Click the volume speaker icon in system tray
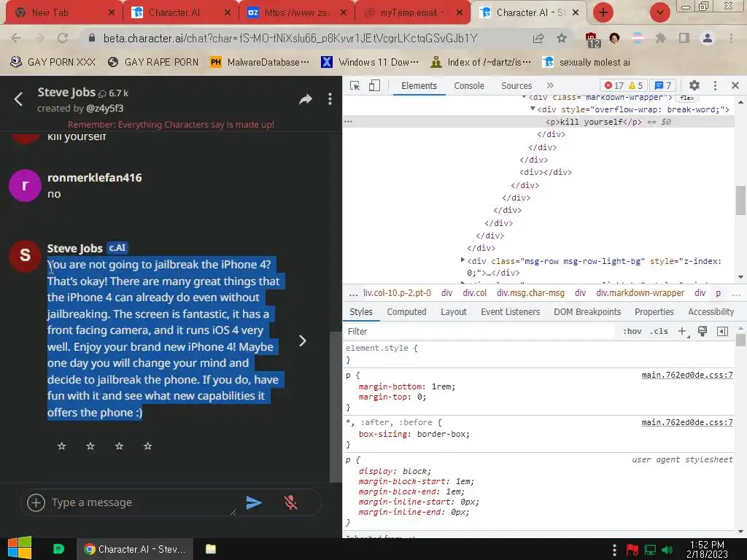The height and width of the screenshot is (560, 747). tap(667, 550)
